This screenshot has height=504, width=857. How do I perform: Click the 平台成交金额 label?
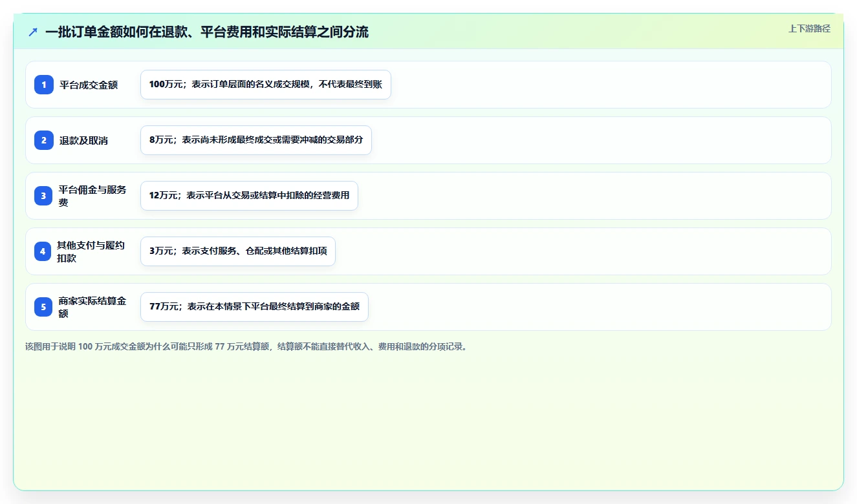[x=89, y=85]
